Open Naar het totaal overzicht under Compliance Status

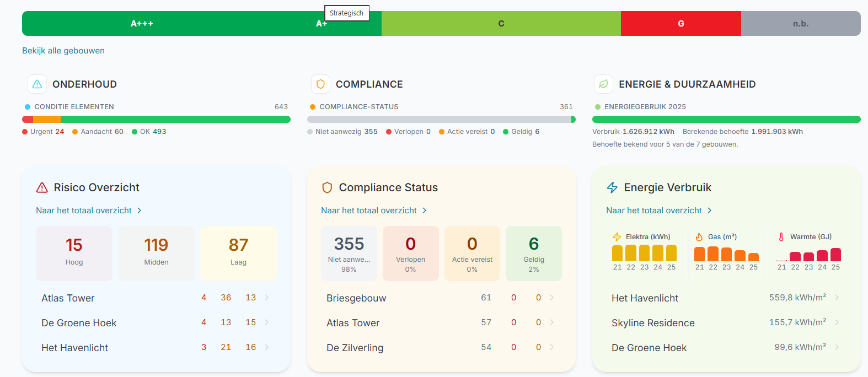[x=374, y=211]
